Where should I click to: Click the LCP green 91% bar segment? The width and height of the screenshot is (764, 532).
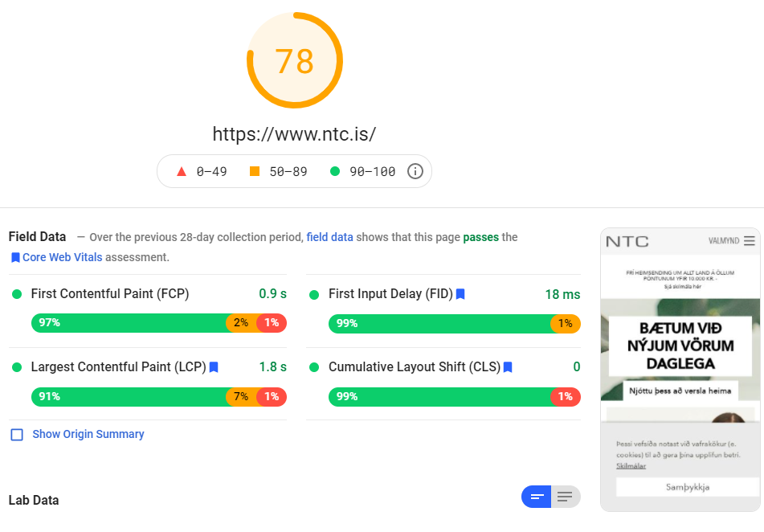point(129,396)
